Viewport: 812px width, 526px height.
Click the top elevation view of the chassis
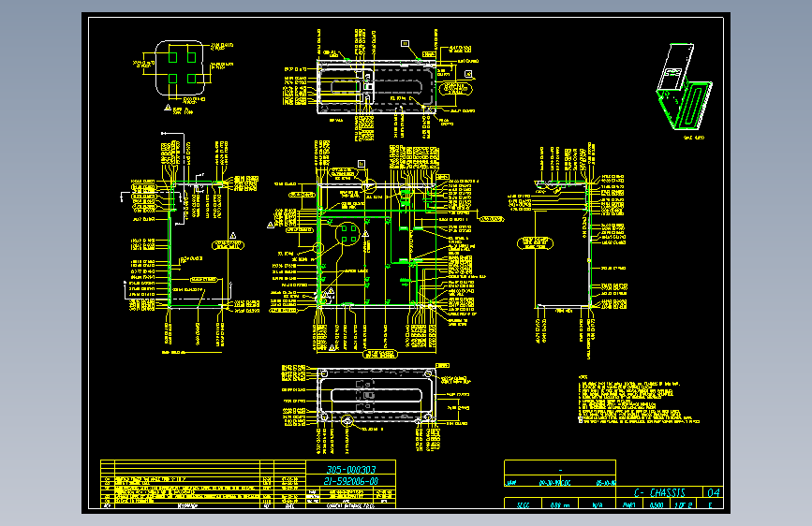[376, 86]
